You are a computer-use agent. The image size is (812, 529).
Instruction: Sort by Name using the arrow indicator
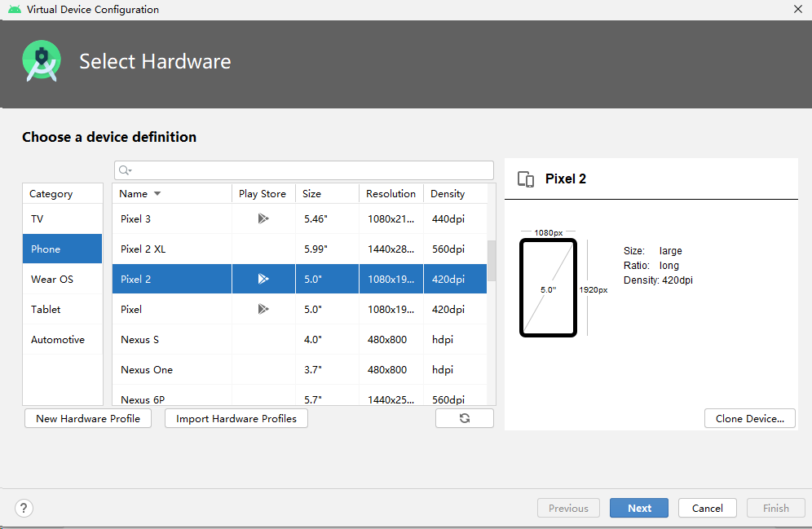point(157,194)
